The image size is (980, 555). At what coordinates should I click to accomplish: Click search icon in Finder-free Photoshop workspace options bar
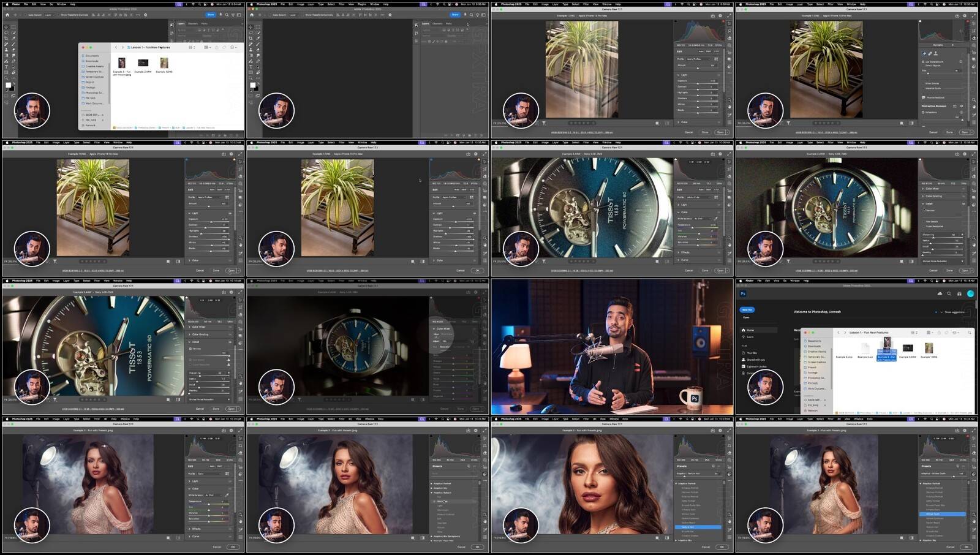[471, 15]
